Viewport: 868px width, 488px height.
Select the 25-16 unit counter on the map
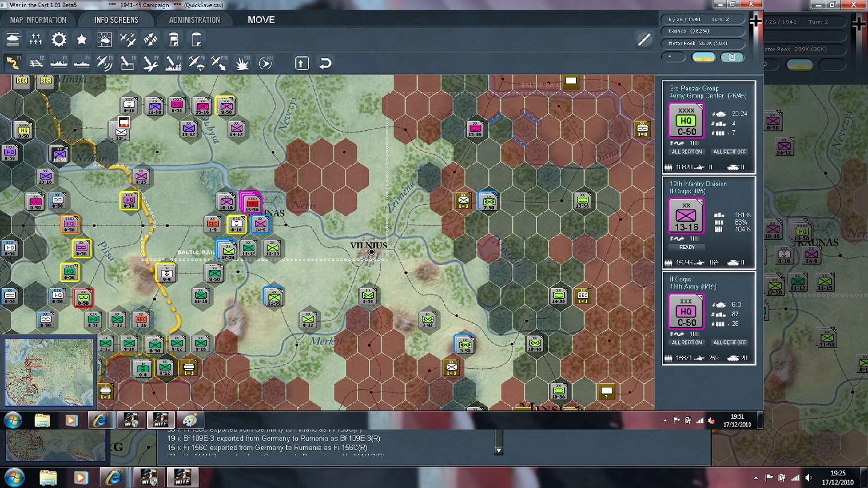201,106
